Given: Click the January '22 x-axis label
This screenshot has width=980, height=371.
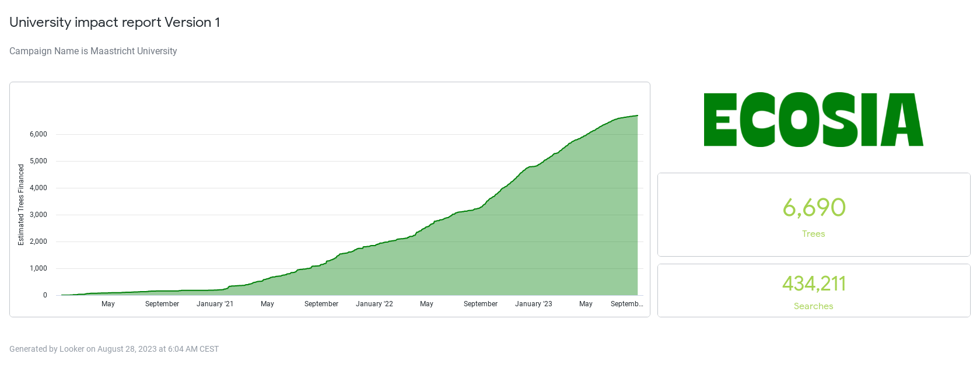Looking at the screenshot, I should tap(374, 304).
